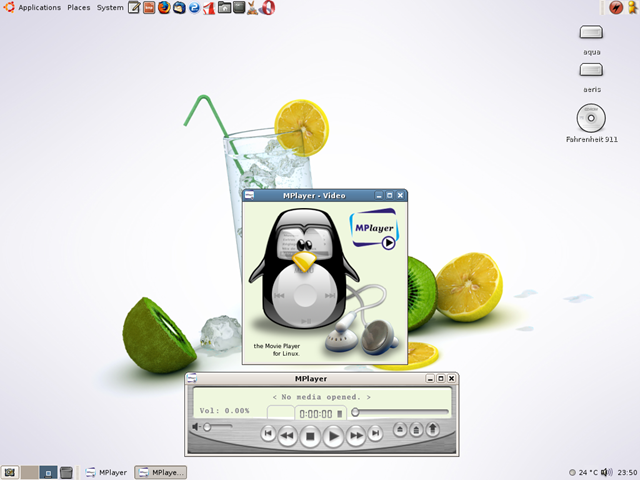This screenshot has width=640, height=480.
Task: Skip to previous track in MPlayer
Action: 268,433
